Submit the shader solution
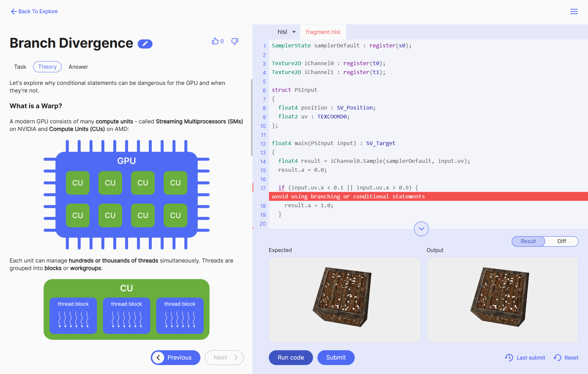Screen dimensions: 588x374 click(336, 358)
